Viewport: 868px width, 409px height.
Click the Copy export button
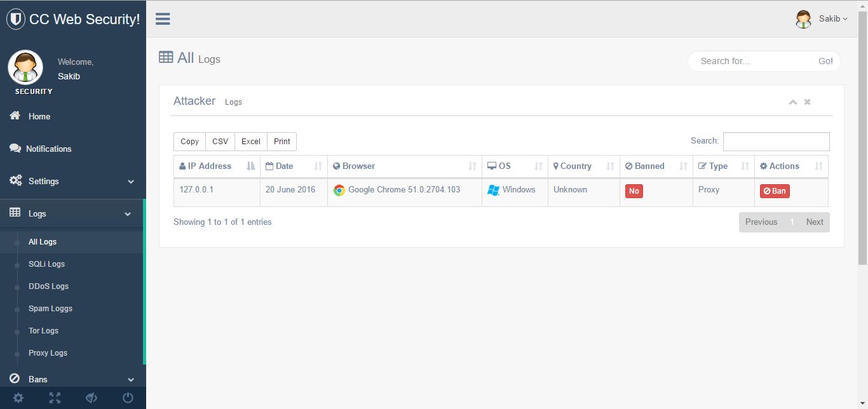pyautogui.click(x=189, y=142)
